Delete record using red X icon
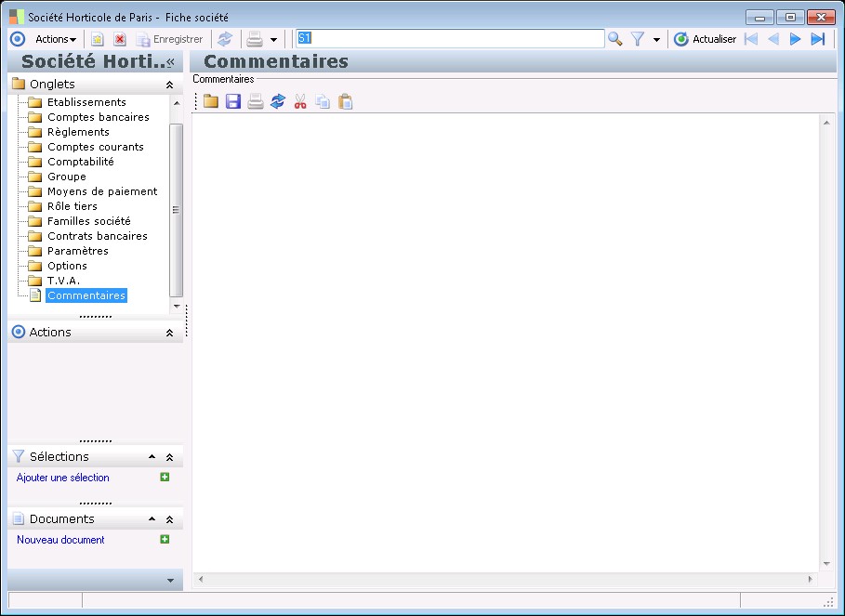Screen dimensions: 845x616 coord(120,39)
